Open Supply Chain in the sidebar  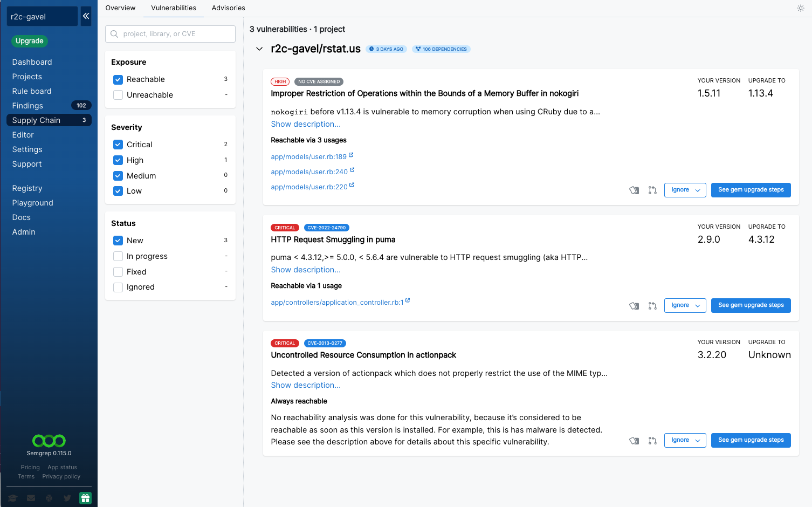49,120
